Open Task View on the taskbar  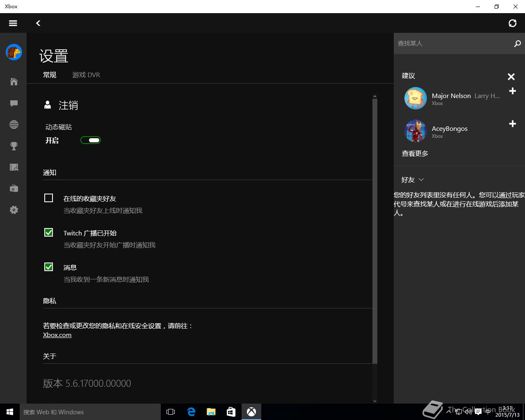[x=171, y=412]
